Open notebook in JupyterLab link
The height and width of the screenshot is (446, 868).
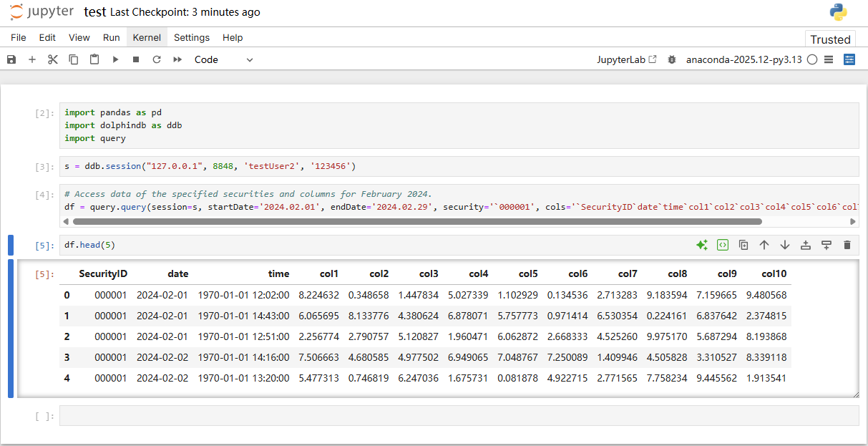[627, 59]
